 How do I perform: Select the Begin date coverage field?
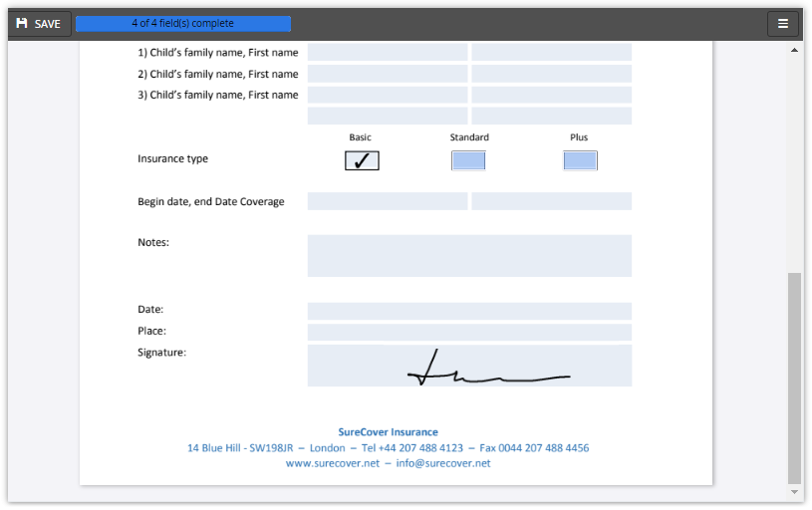pyautogui.click(x=387, y=201)
